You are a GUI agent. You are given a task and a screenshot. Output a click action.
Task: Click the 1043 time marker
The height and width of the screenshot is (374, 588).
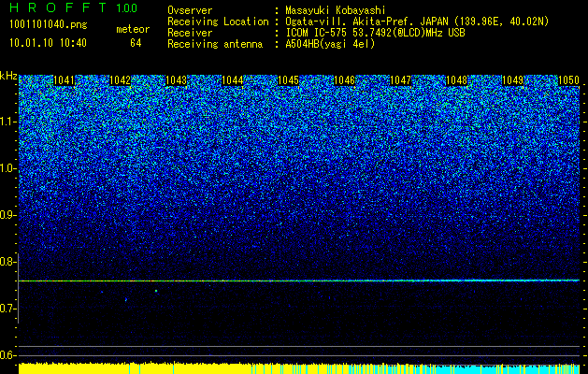[x=176, y=80]
